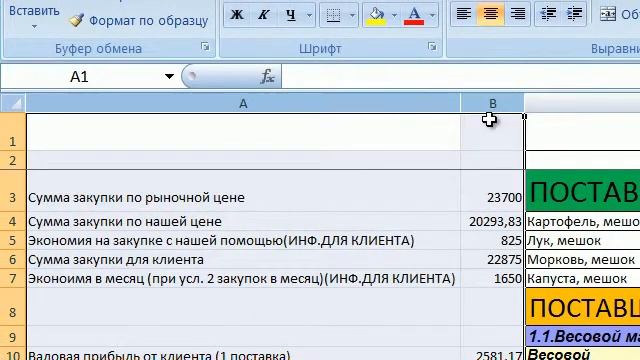The width and height of the screenshot is (640, 360).
Task: Select cell Лук, мешок
Action: click(x=583, y=240)
